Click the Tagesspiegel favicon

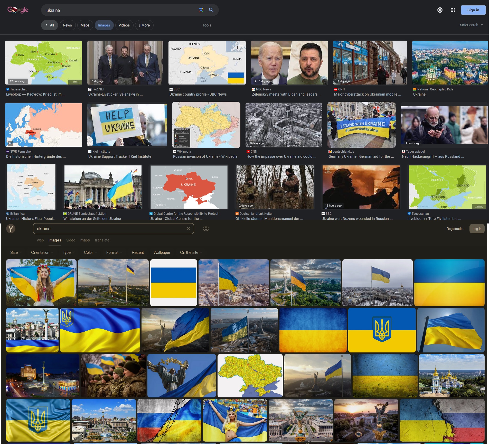pyautogui.click(x=403, y=152)
